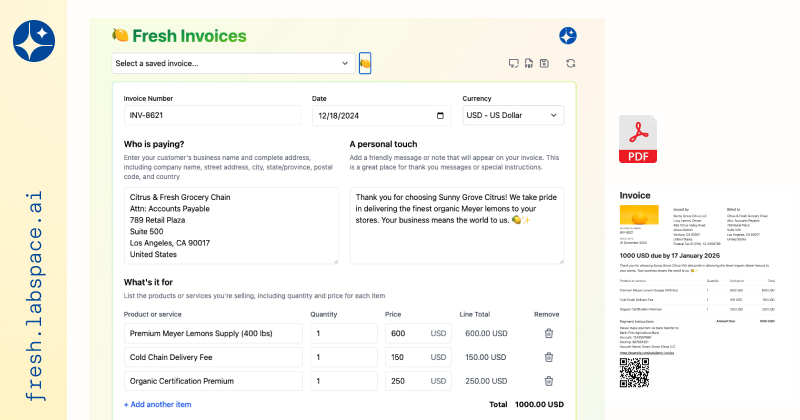Remove the Organic Certification Premium item
This screenshot has width=800, height=420.
[548, 381]
